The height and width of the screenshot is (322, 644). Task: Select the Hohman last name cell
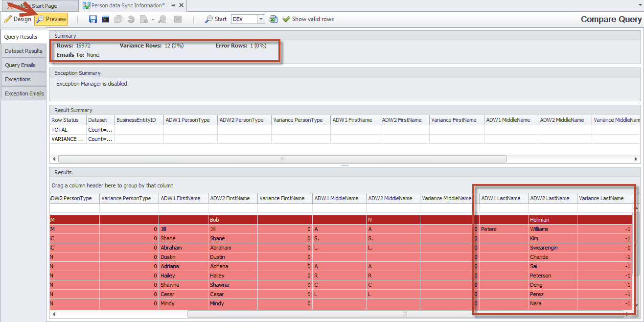click(552, 220)
